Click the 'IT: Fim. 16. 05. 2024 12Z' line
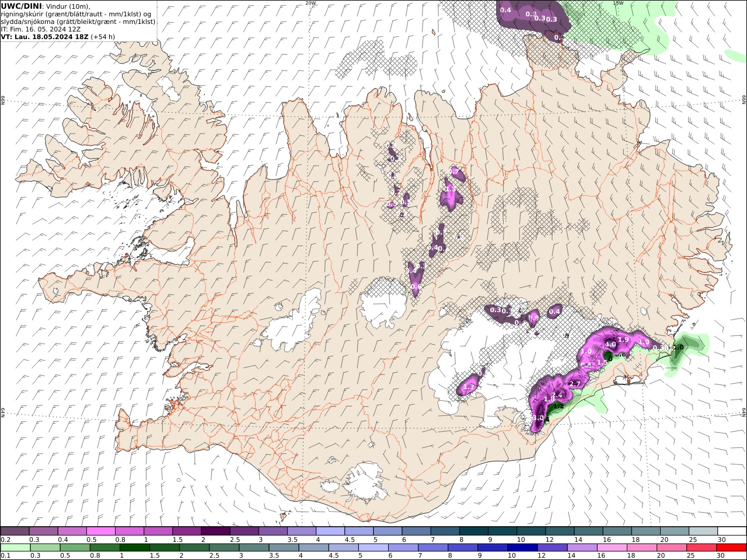This screenshot has height=560, width=747. [x=41, y=29]
